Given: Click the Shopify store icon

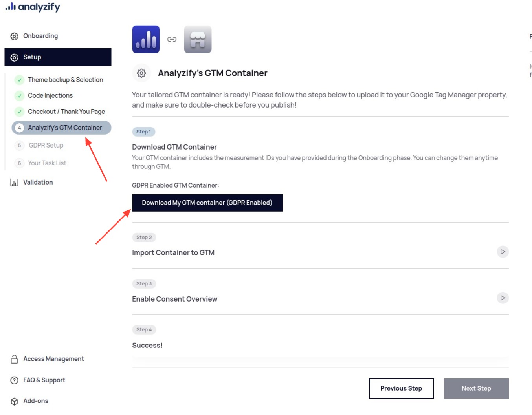Looking at the screenshot, I should [x=198, y=39].
